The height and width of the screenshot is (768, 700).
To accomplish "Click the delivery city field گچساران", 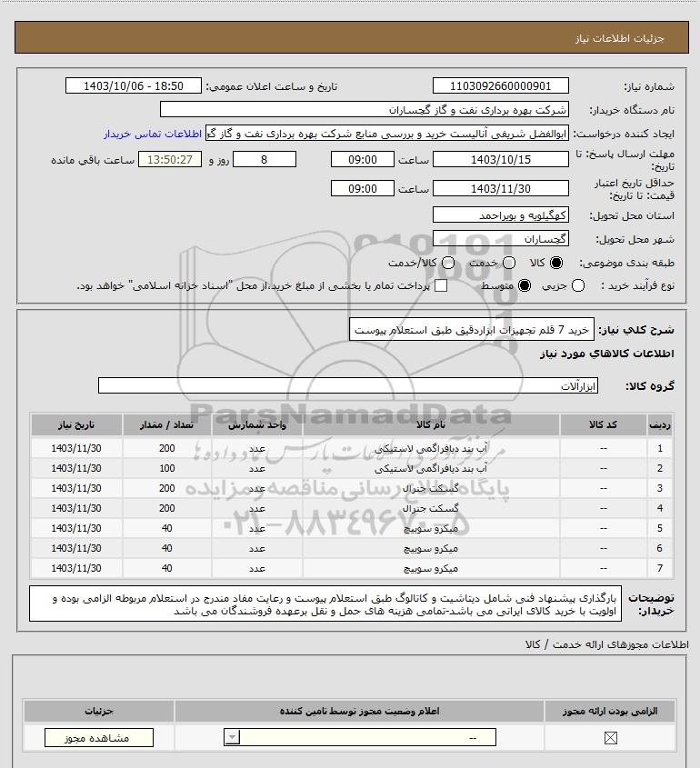I will tap(501, 239).
